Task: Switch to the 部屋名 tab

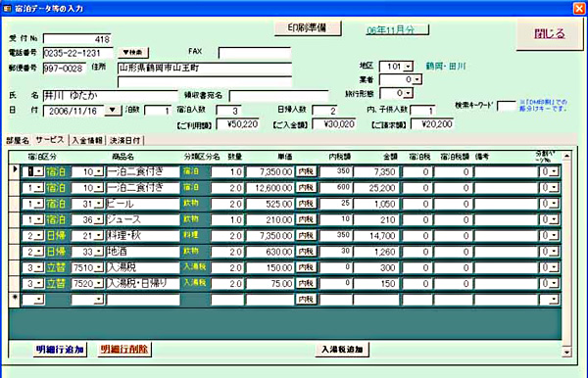Action: click(18, 140)
